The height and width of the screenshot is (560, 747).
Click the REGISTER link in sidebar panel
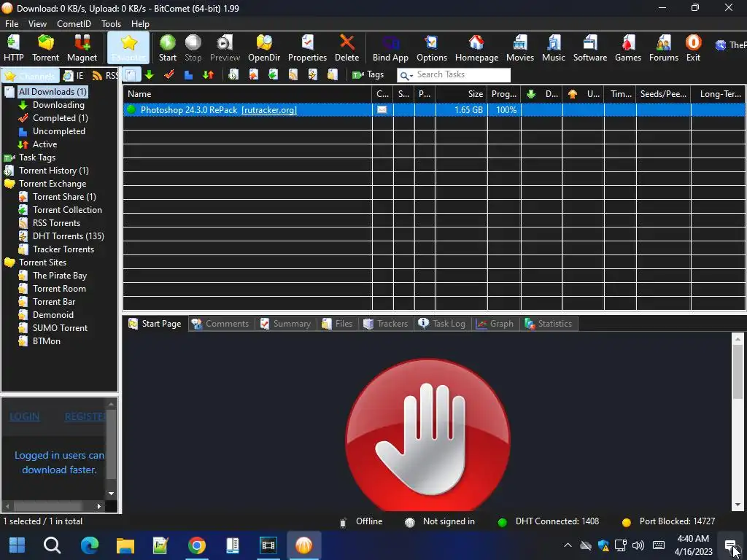click(85, 416)
